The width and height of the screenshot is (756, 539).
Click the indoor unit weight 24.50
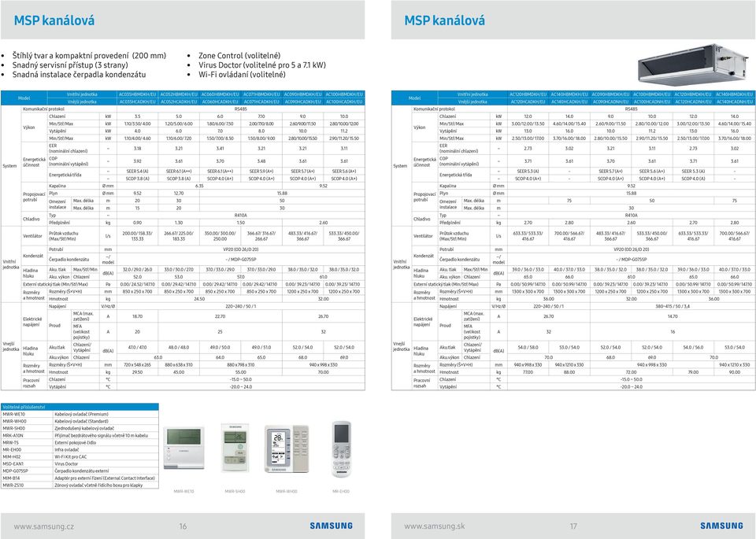pyautogui.click(x=199, y=299)
